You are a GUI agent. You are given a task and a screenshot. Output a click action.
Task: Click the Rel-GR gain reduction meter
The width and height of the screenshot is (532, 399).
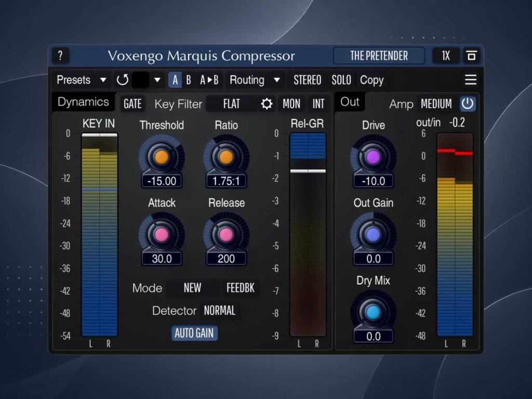(x=308, y=235)
